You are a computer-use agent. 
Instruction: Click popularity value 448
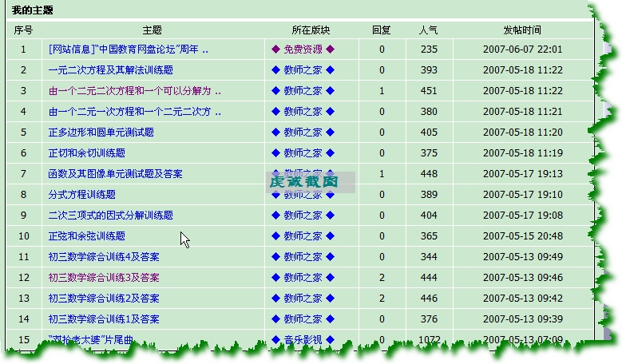click(x=429, y=174)
